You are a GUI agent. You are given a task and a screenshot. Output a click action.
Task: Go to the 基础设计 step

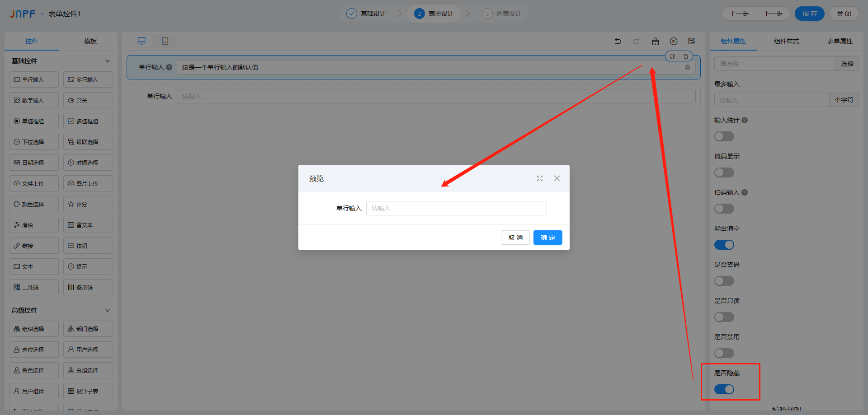tap(366, 14)
